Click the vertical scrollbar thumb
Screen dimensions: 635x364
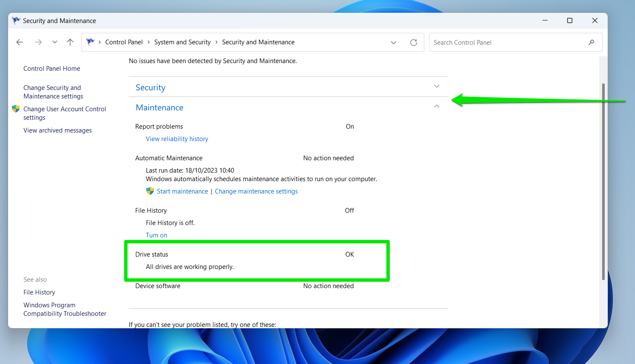click(603, 182)
